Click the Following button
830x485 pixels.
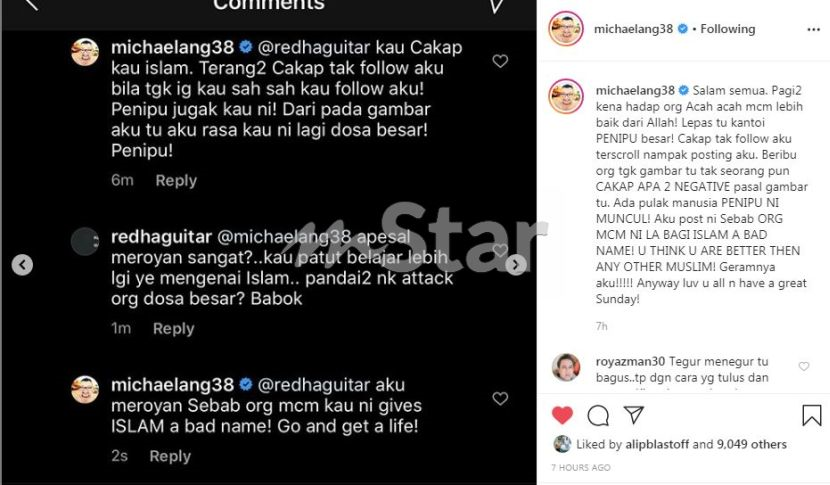tap(727, 29)
